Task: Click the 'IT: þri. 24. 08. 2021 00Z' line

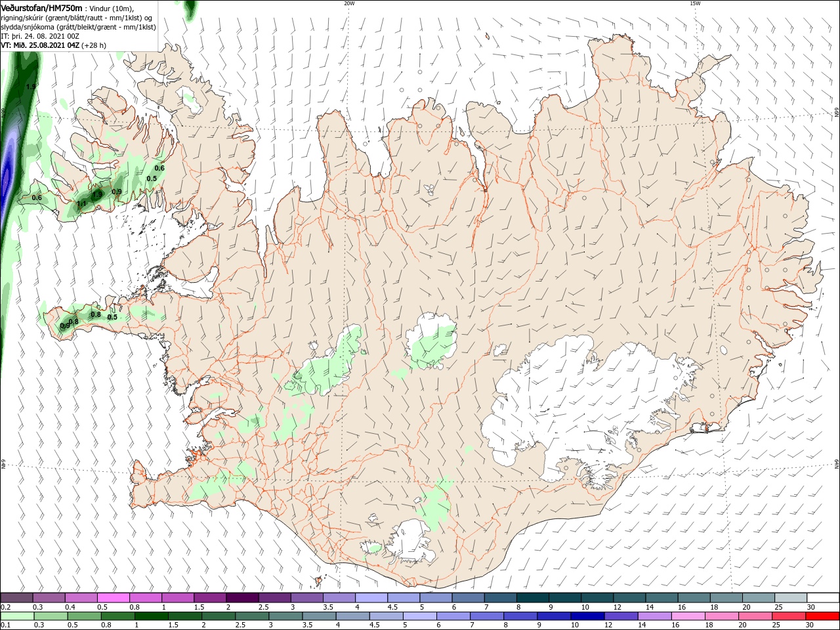Action: pos(40,36)
